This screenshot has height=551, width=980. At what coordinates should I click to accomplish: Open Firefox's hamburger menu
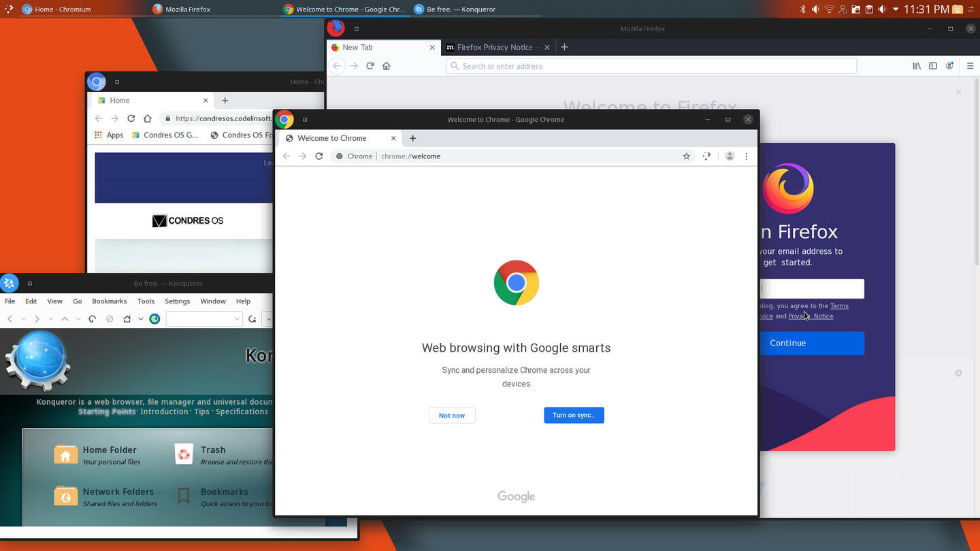(969, 66)
